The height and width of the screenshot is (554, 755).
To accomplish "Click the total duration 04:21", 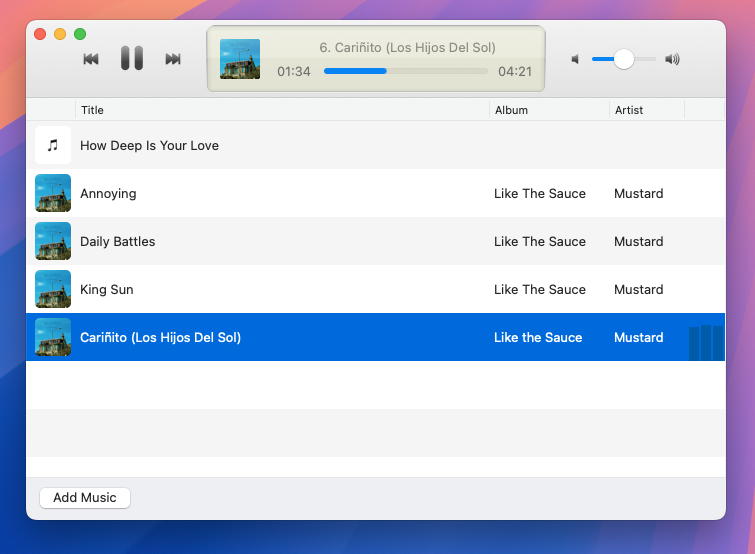I will click(515, 72).
